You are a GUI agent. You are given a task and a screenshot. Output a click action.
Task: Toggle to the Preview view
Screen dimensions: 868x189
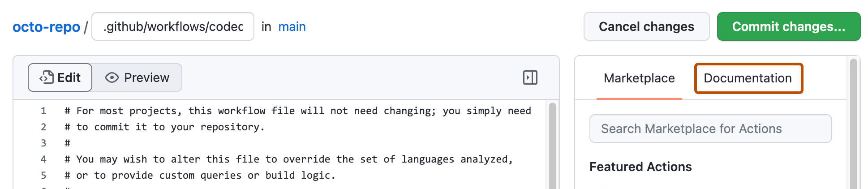tap(138, 78)
